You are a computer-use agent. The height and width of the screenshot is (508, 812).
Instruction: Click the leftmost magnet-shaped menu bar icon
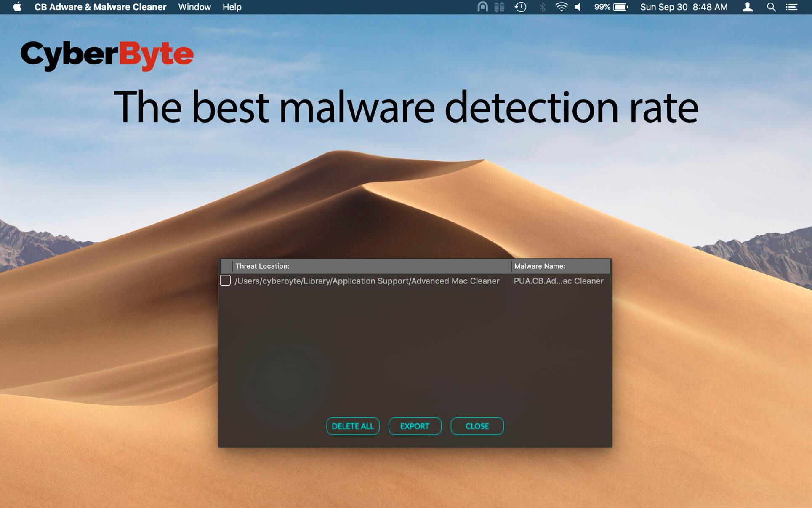click(x=482, y=7)
